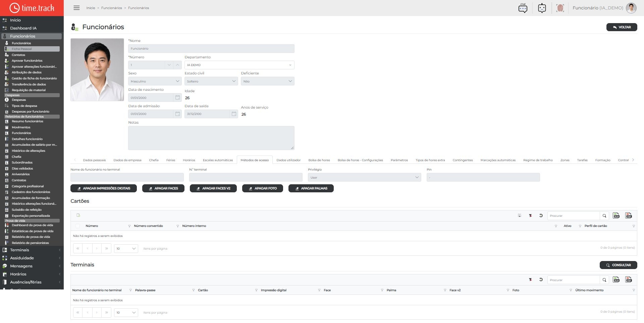Add new card icon in Cartões
Image resolution: width=644 pixels, height=323 pixels.
click(x=78, y=215)
